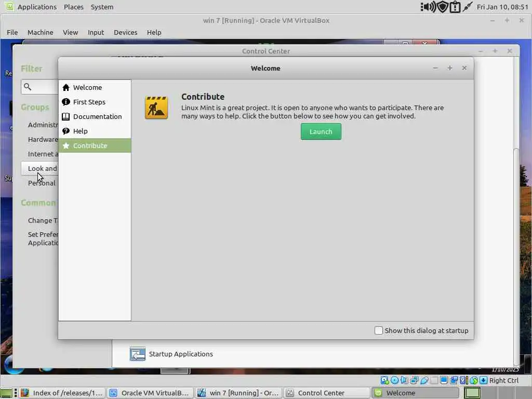Image resolution: width=532 pixels, height=399 pixels.
Task: Select Hardware group in Control Center
Action: pos(43,139)
